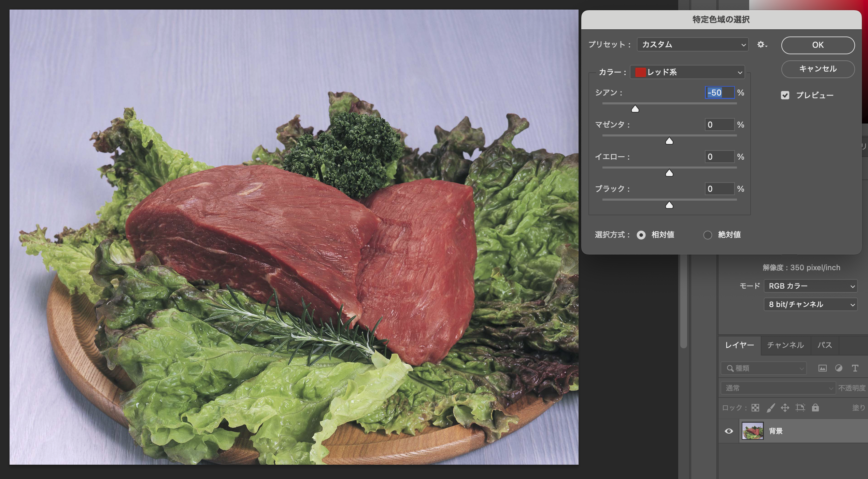Open the プリセット カスタム dropdown
The height and width of the screenshot is (479, 868).
(x=693, y=45)
